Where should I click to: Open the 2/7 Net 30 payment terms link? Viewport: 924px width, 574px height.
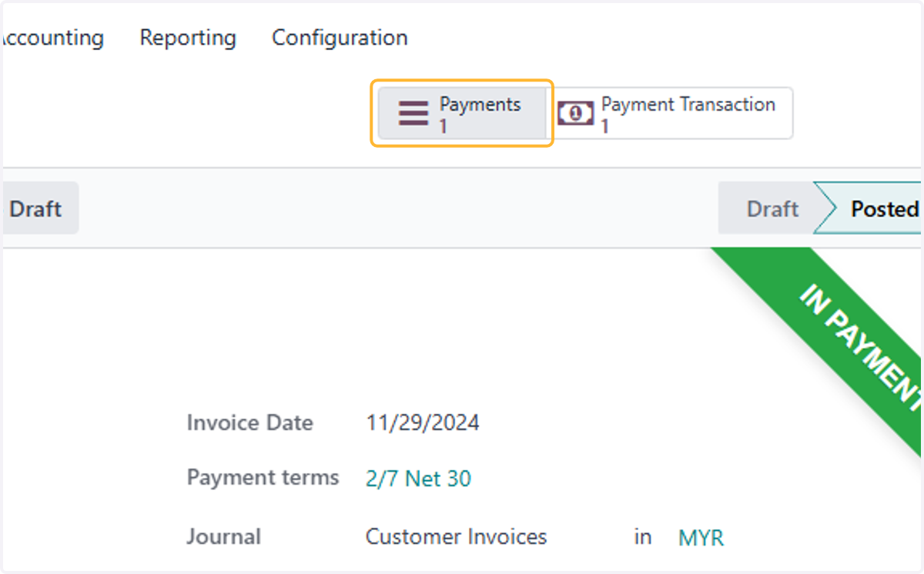(x=418, y=479)
